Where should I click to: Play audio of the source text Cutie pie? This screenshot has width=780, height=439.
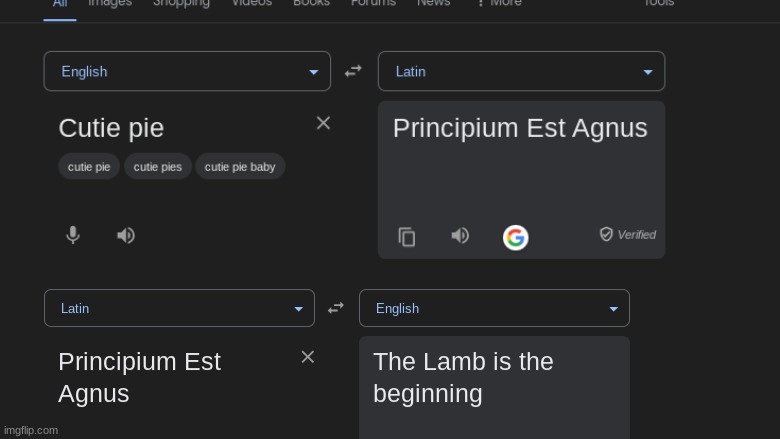tap(126, 235)
